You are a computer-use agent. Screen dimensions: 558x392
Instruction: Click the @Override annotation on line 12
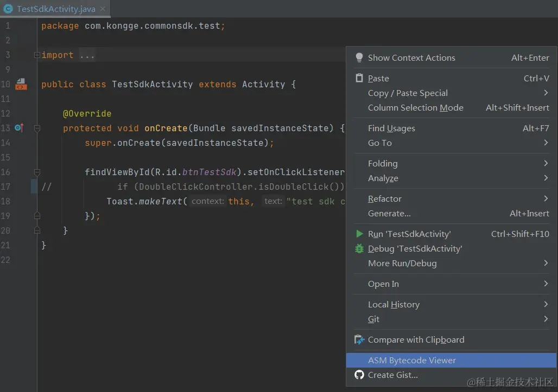pyautogui.click(x=87, y=114)
